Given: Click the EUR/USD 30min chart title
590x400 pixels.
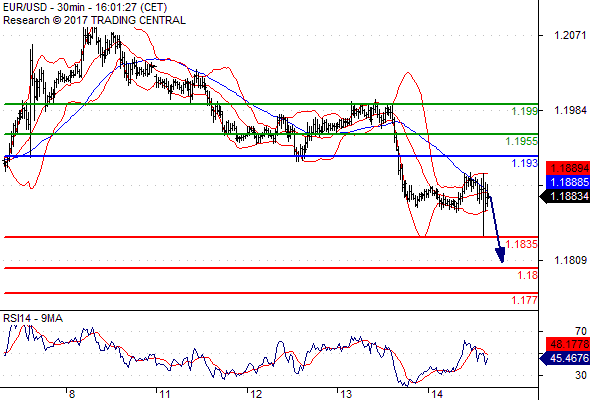Looking at the screenshot, I should coord(85,7).
